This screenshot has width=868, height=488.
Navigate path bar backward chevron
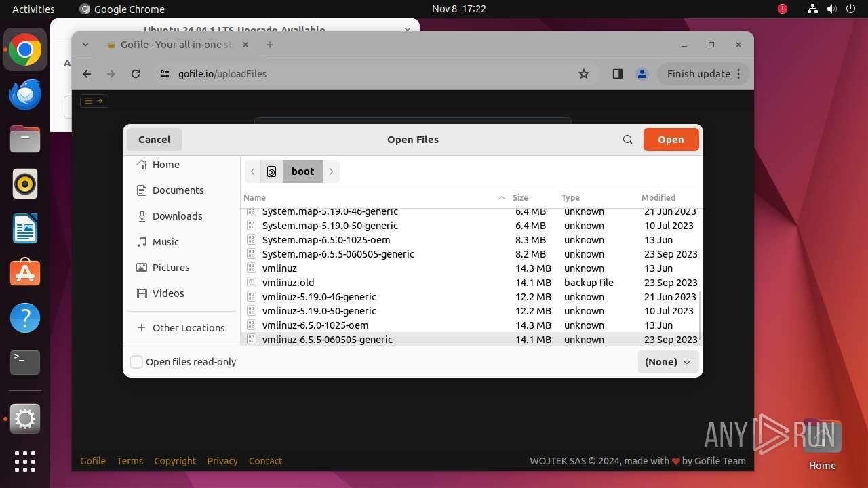click(x=253, y=171)
